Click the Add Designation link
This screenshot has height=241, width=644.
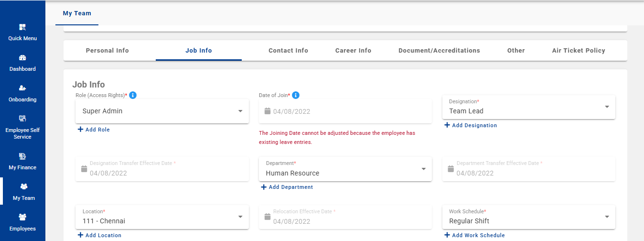471,125
